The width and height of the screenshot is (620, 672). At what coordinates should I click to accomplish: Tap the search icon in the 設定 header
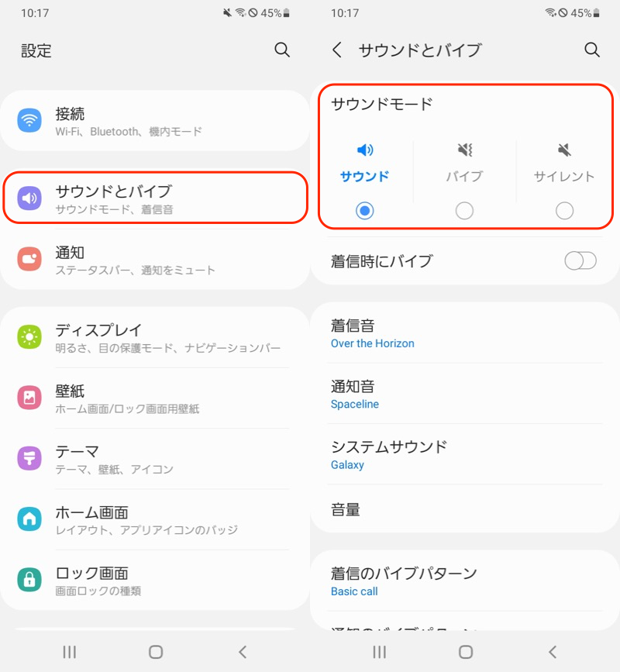coord(282,50)
